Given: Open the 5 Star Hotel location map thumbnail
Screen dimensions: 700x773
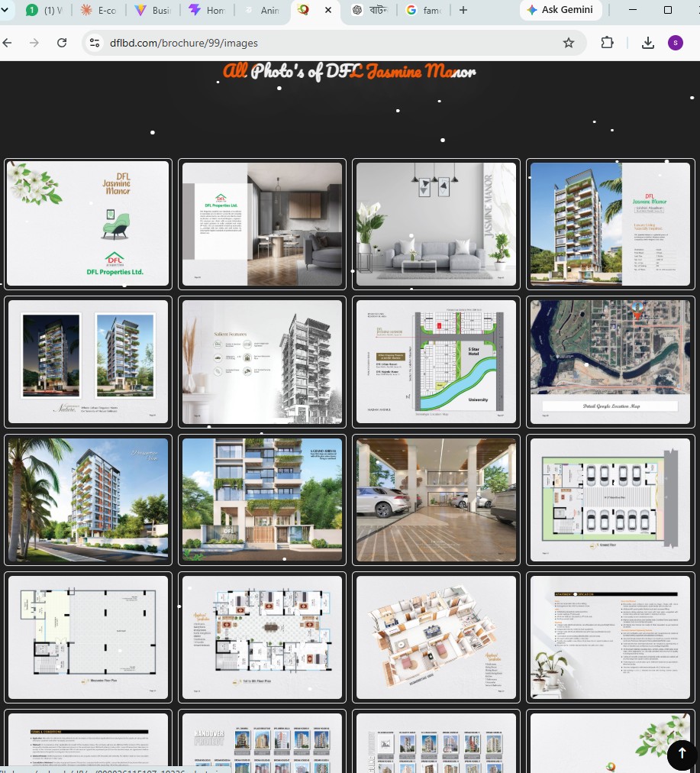Looking at the screenshot, I should point(436,362).
